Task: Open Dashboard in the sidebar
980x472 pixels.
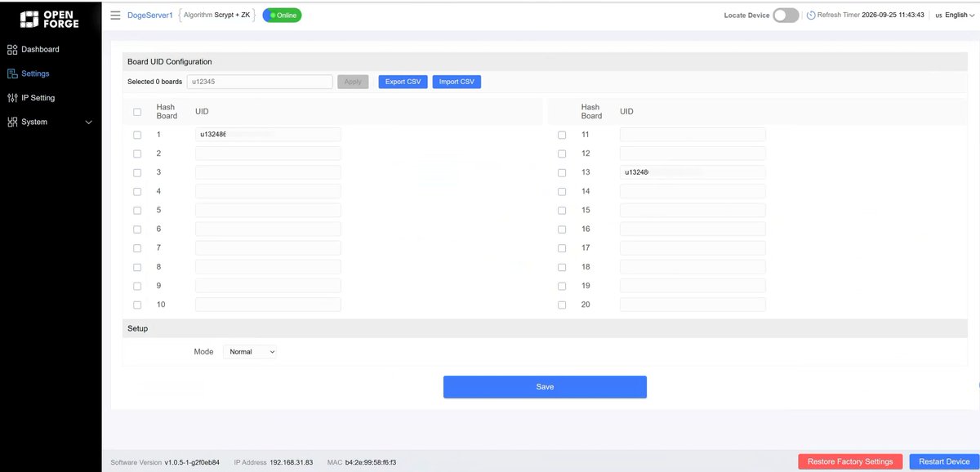Action: pyautogui.click(x=41, y=49)
